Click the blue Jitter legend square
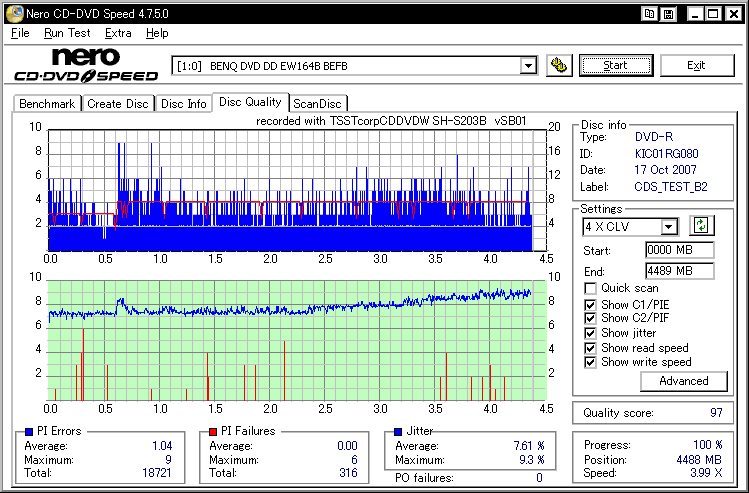The height and width of the screenshot is (493, 749). coord(398,431)
